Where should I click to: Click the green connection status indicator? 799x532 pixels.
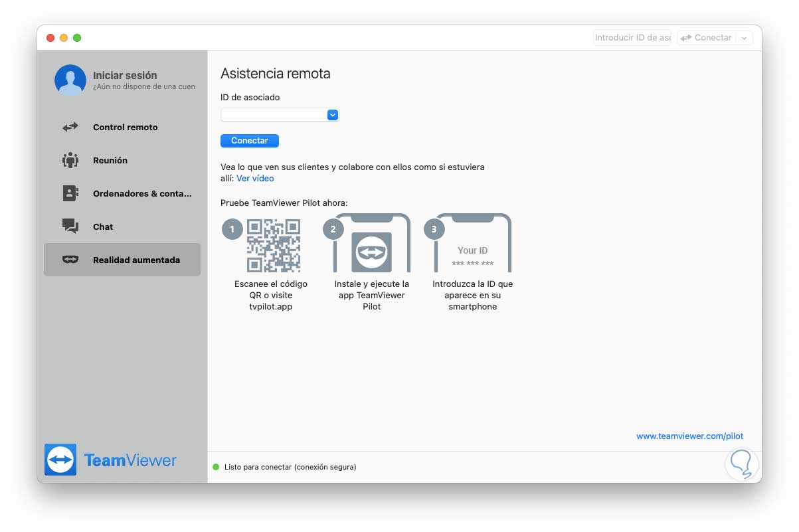point(216,467)
